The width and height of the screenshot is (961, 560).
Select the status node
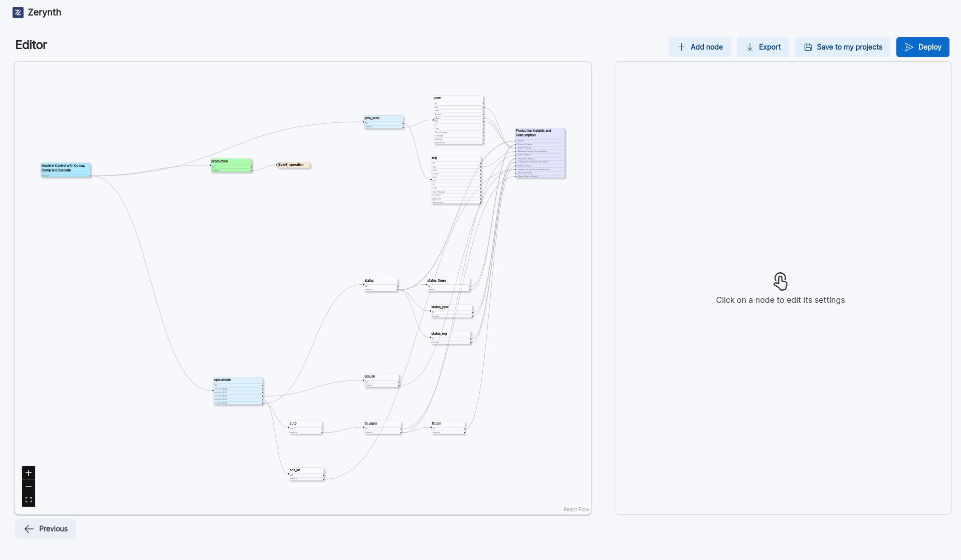coord(380,285)
